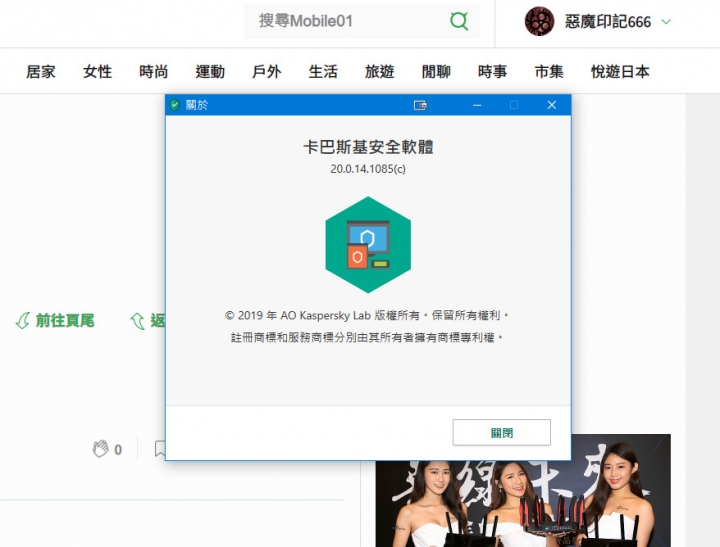
Task: Minimize the Kaspersky 關於 window
Action: click(x=477, y=105)
